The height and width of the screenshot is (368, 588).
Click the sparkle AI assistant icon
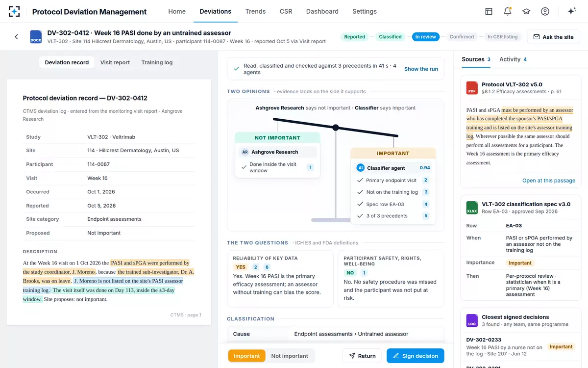pos(571,11)
